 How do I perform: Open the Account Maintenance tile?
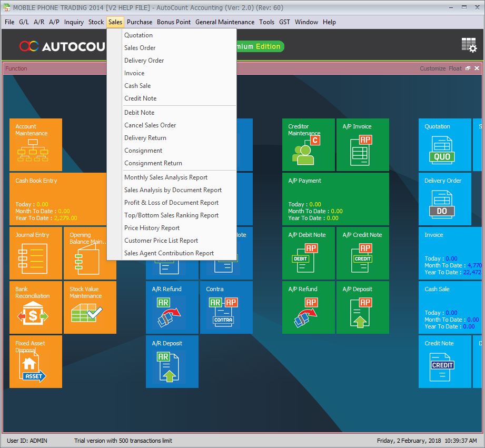[x=35, y=145]
